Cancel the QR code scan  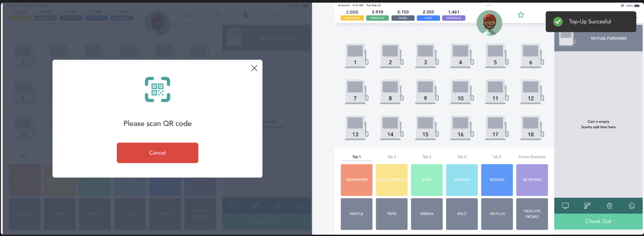click(x=157, y=153)
